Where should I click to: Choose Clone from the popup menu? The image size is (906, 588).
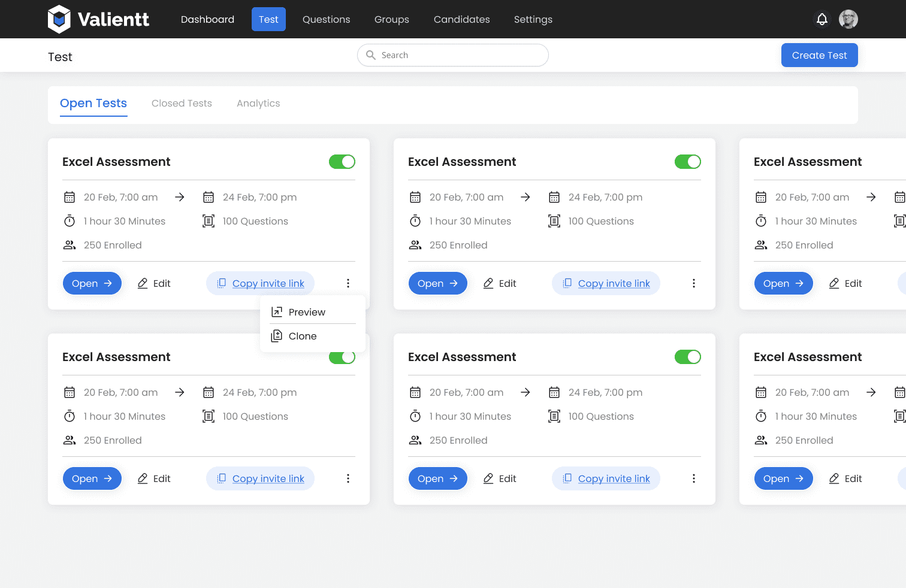[313, 336]
